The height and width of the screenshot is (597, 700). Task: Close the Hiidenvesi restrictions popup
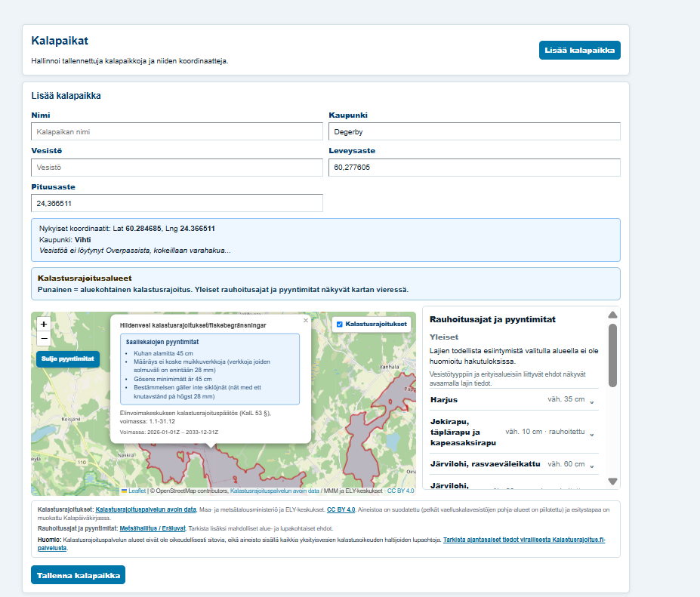[x=306, y=320]
